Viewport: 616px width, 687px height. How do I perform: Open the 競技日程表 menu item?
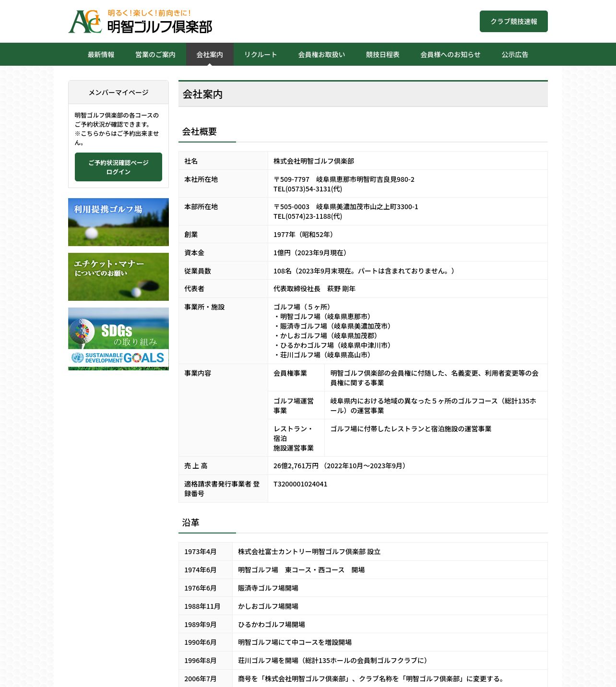point(382,54)
